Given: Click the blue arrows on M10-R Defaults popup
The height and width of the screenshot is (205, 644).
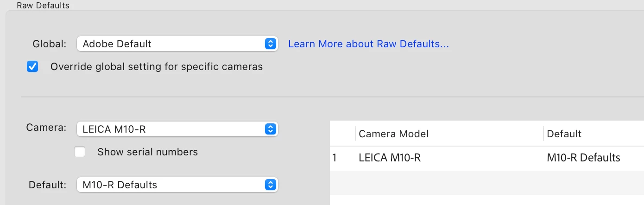Looking at the screenshot, I should click(270, 185).
